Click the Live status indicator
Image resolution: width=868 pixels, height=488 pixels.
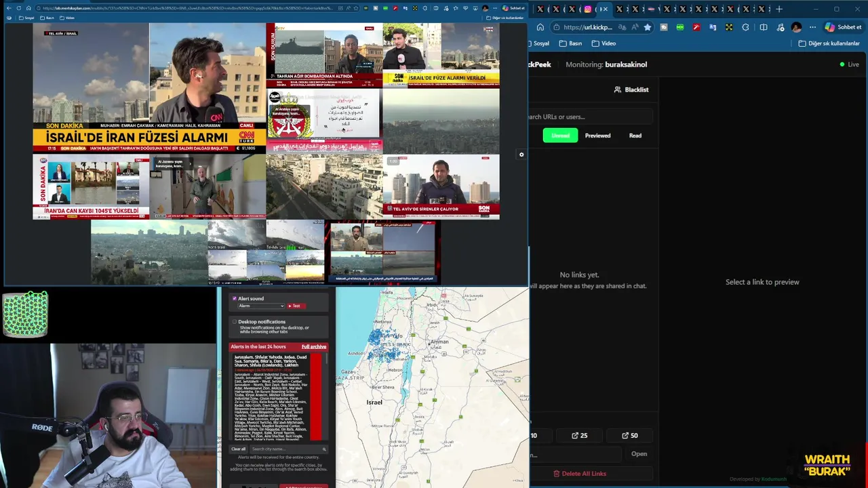[849, 64]
